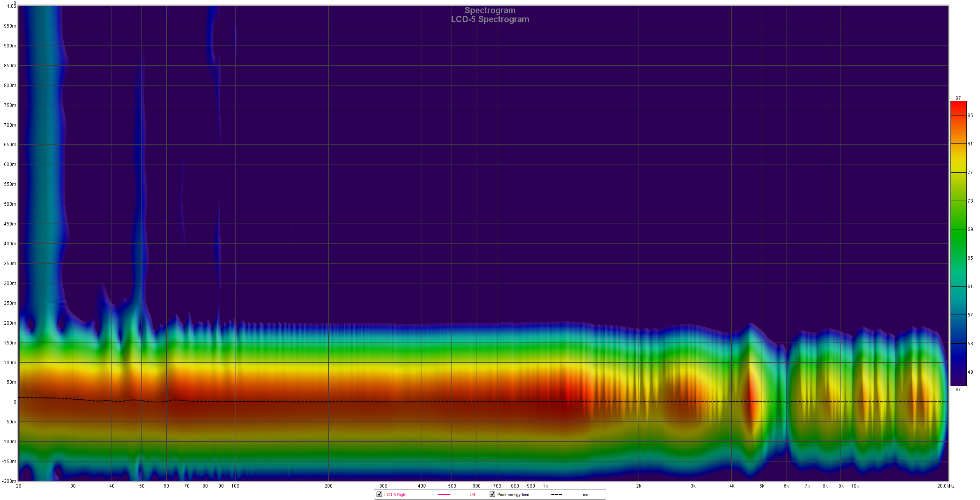Image resolution: width=980 pixels, height=500 pixels.
Task: Click the red top of the color scale
Action: coord(958,104)
